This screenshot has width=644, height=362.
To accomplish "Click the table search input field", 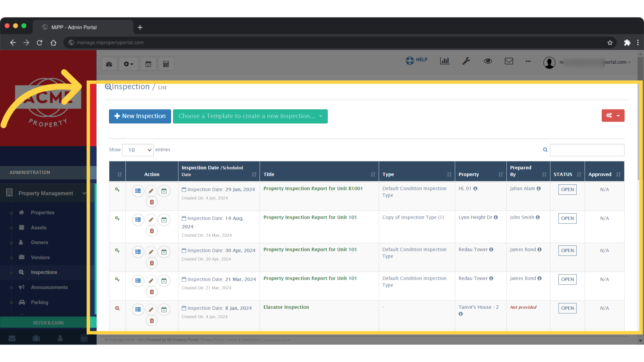I will coord(587,150).
